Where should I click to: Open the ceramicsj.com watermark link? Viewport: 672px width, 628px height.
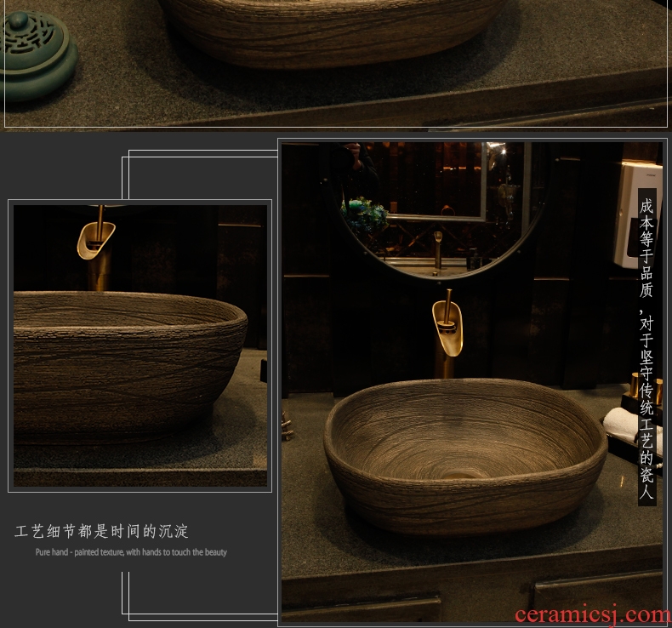coord(592,615)
